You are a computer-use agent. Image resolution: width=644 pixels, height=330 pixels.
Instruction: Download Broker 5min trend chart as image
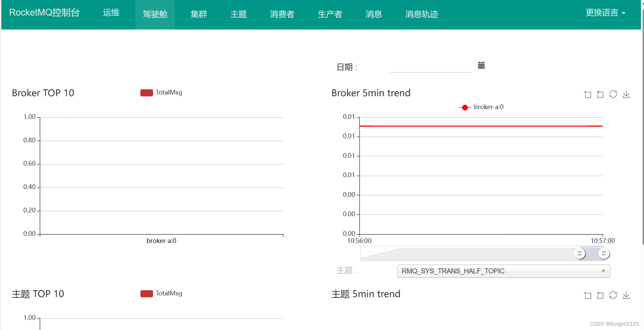(626, 95)
